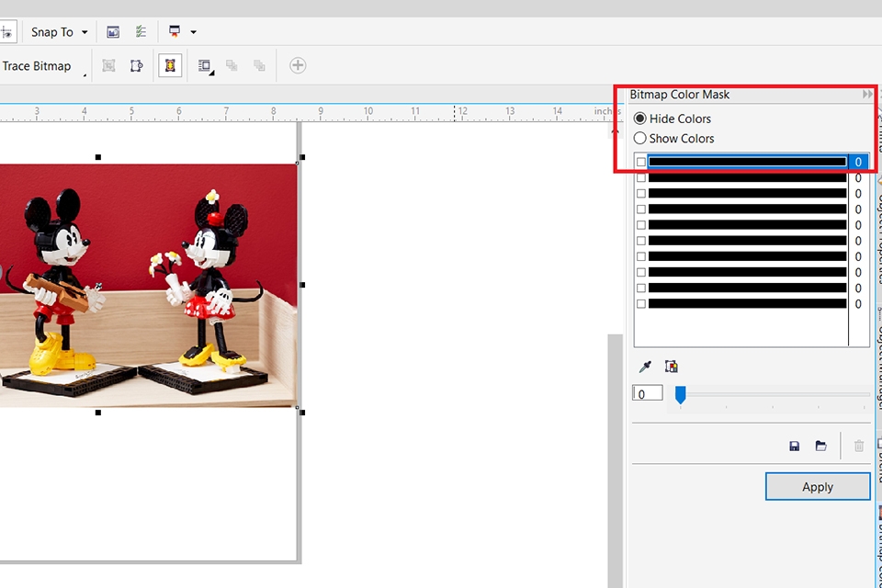Pick a color with the eyedropper tool
The width and height of the screenshot is (882, 588).
(645, 367)
